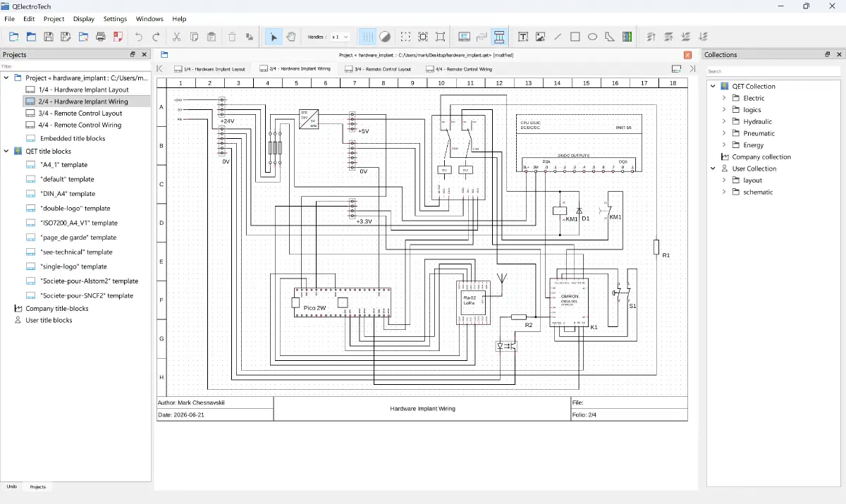The width and height of the screenshot is (846, 504).
Task: Click the Redo arrow icon
Action: pos(157,37)
